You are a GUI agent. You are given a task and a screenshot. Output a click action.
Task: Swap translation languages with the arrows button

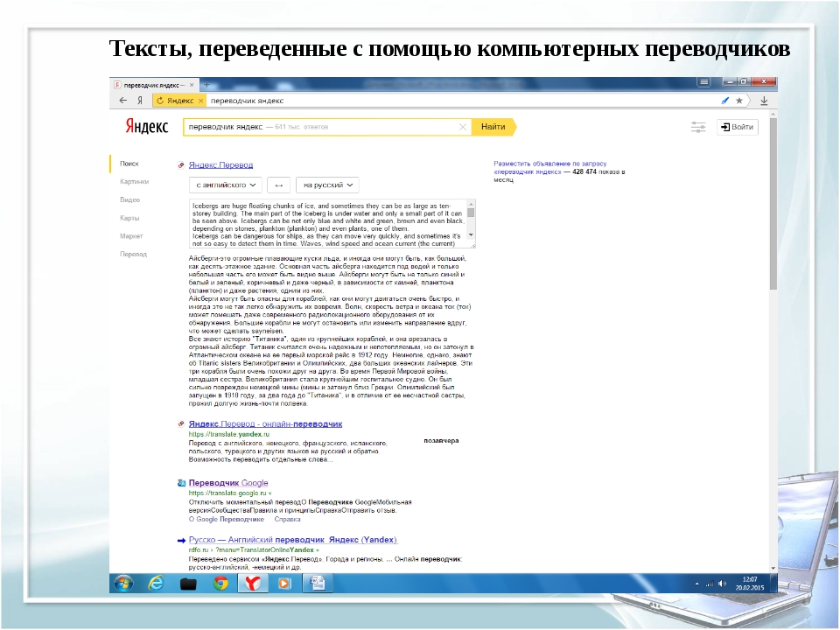click(278, 185)
